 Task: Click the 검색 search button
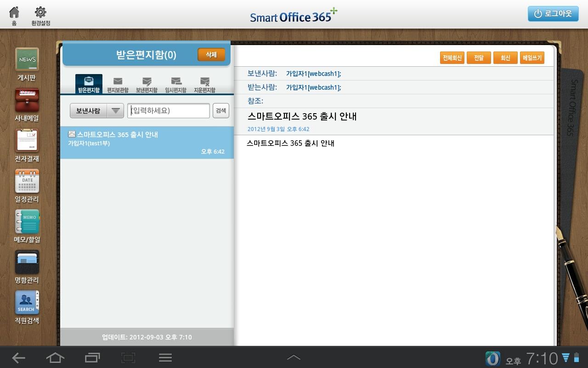point(220,111)
